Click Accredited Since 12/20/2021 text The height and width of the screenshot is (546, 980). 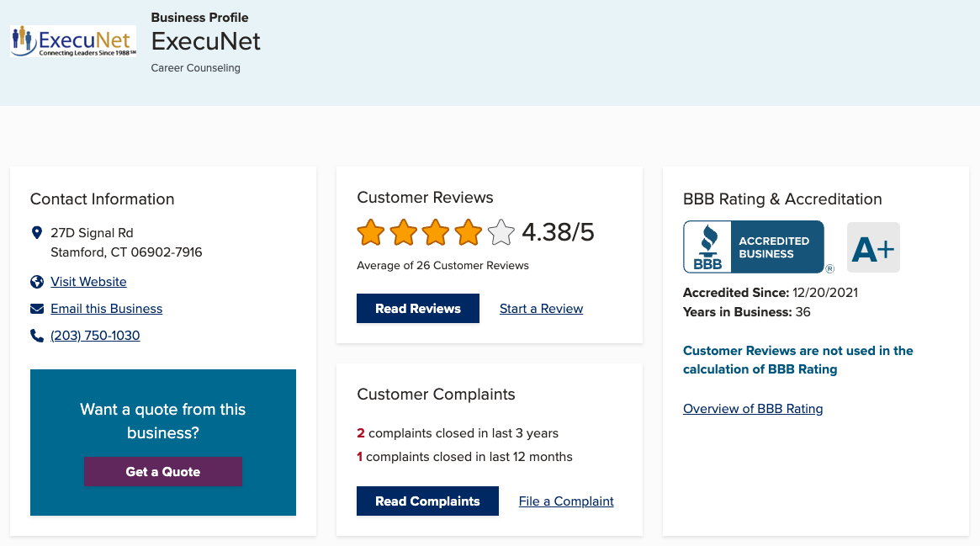pos(770,293)
